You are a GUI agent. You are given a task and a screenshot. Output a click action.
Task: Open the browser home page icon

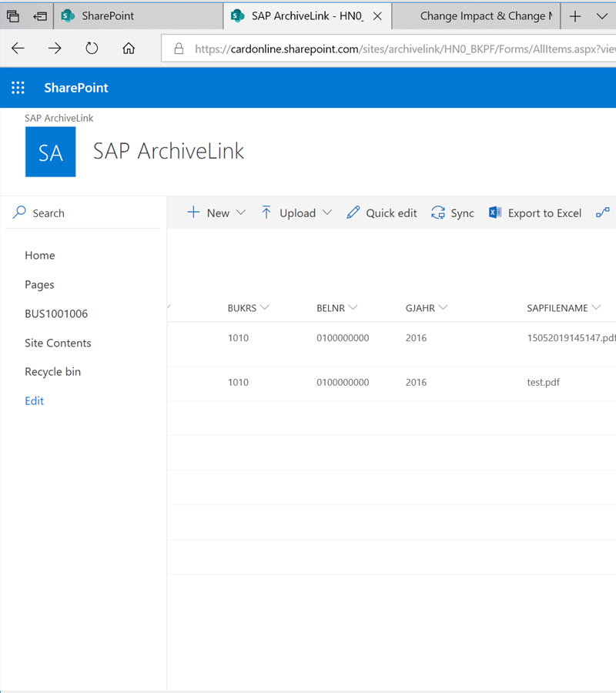point(129,49)
